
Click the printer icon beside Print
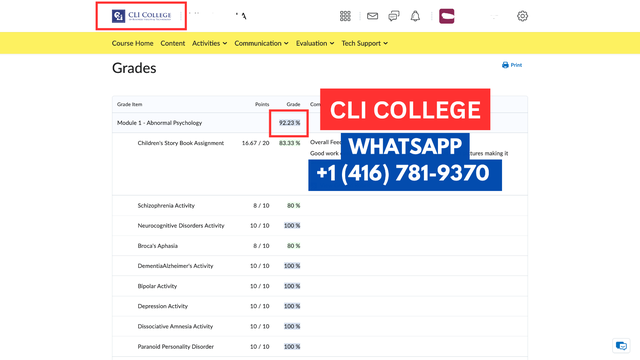pyautogui.click(x=505, y=65)
